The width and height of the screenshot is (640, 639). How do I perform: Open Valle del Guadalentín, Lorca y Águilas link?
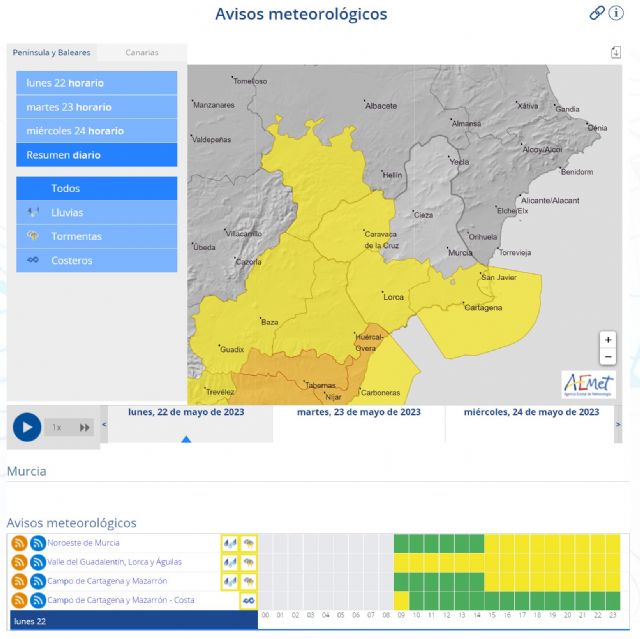point(114,562)
